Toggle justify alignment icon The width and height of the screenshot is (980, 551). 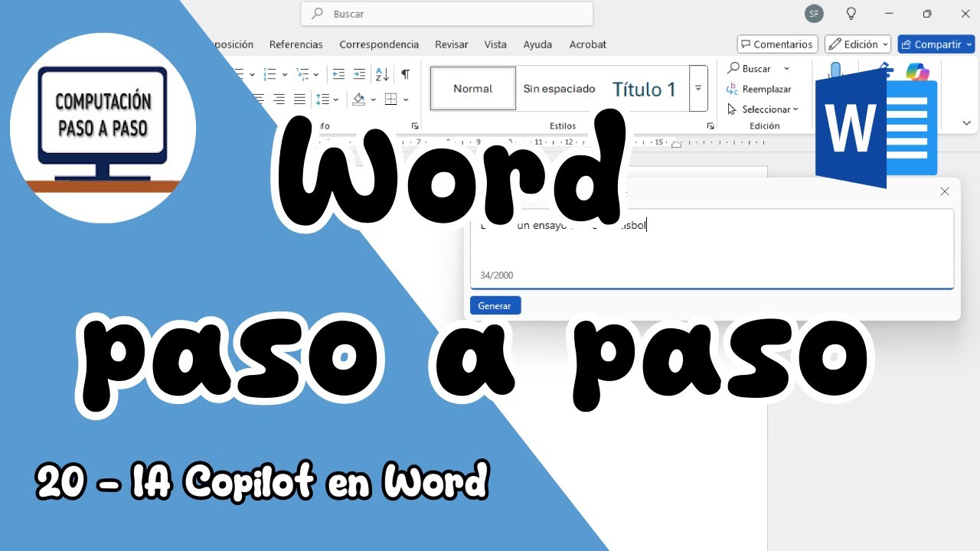299,99
